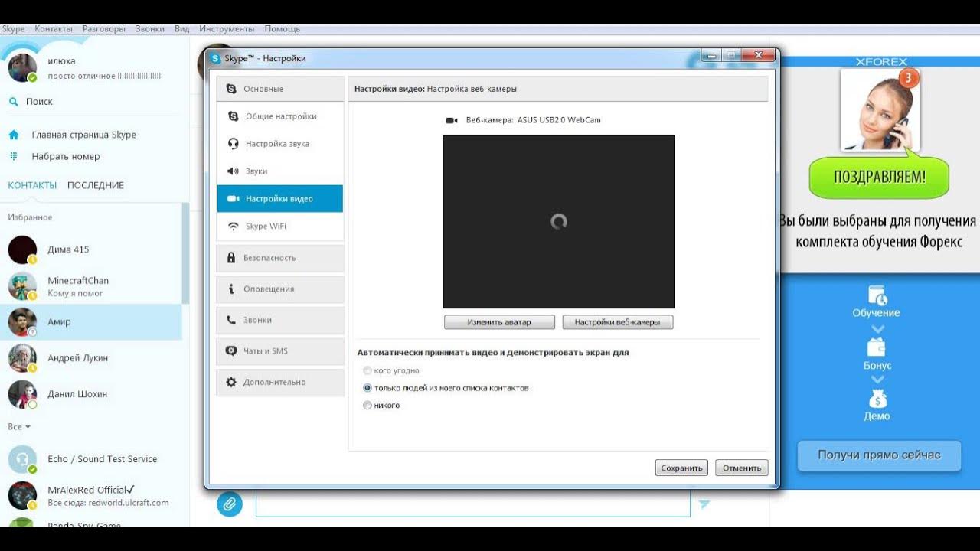Image resolution: width=980 pixels, height=551 pixels.
Task: Open Набрать номер dial pad
Action: tap(65, 156)
